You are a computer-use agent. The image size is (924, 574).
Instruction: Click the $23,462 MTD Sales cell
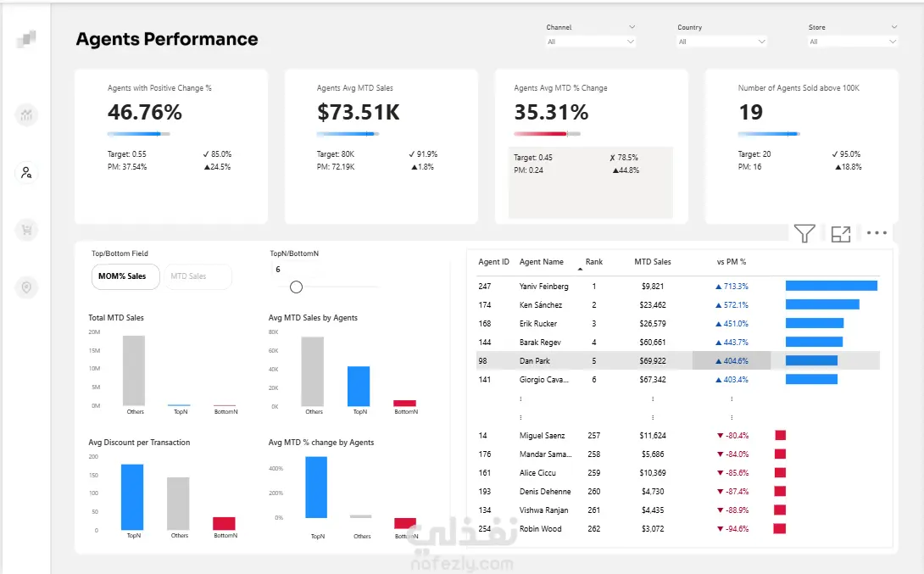tap(653, 305)
